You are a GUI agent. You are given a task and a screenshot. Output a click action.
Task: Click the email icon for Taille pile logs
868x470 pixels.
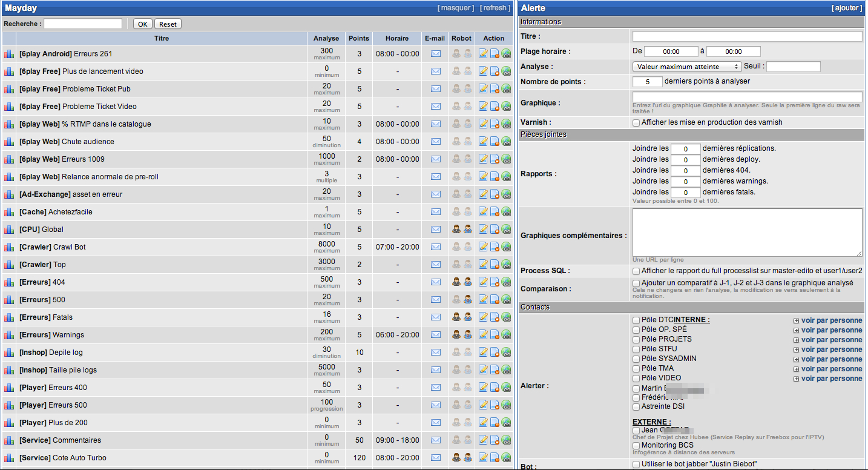coord(435,370)
